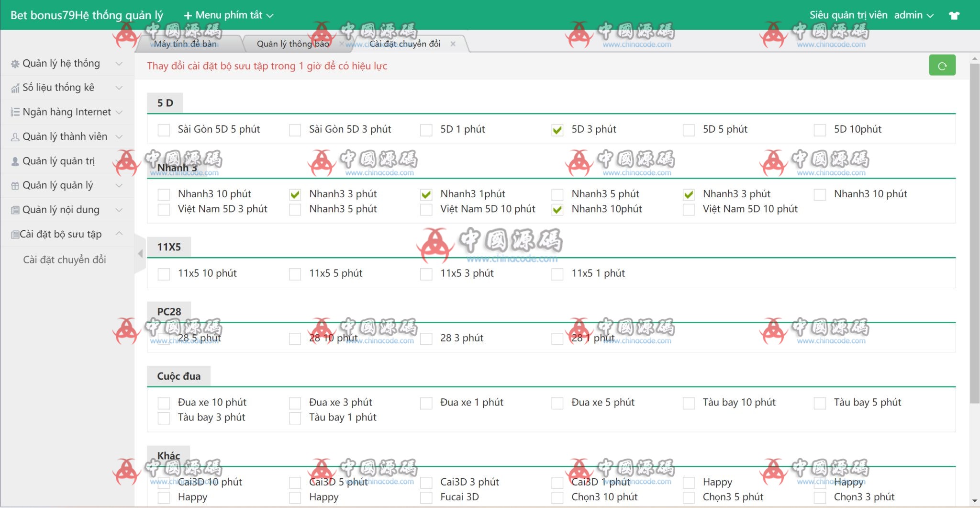Collapse the Cài đặt bộ sưu tập section

[x=119, y=234]
